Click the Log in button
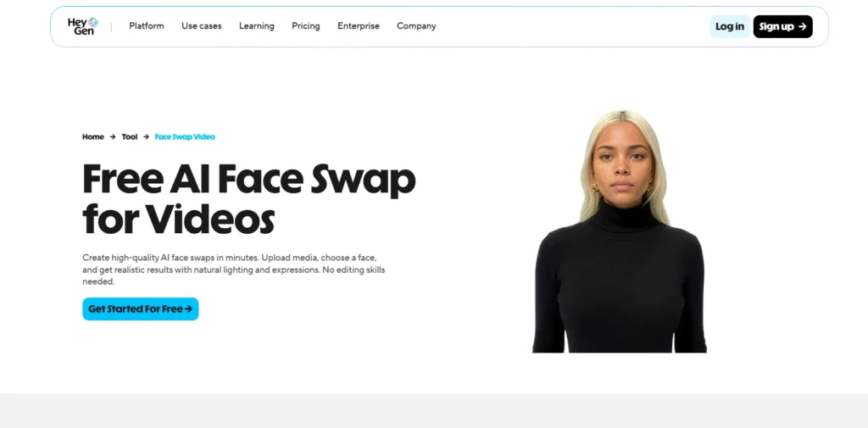 (x=730, y=26)
